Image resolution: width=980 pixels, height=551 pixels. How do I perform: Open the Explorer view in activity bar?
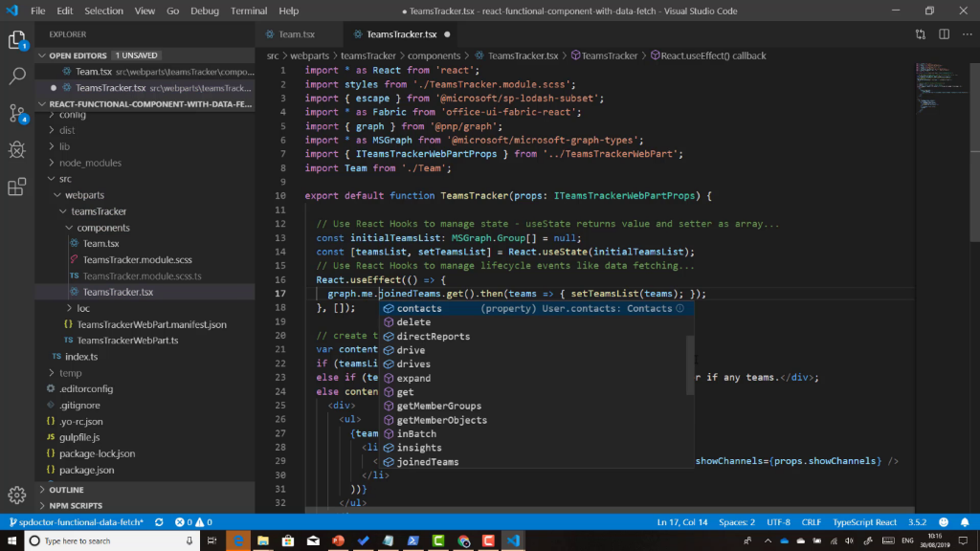(x=17, y=40)
